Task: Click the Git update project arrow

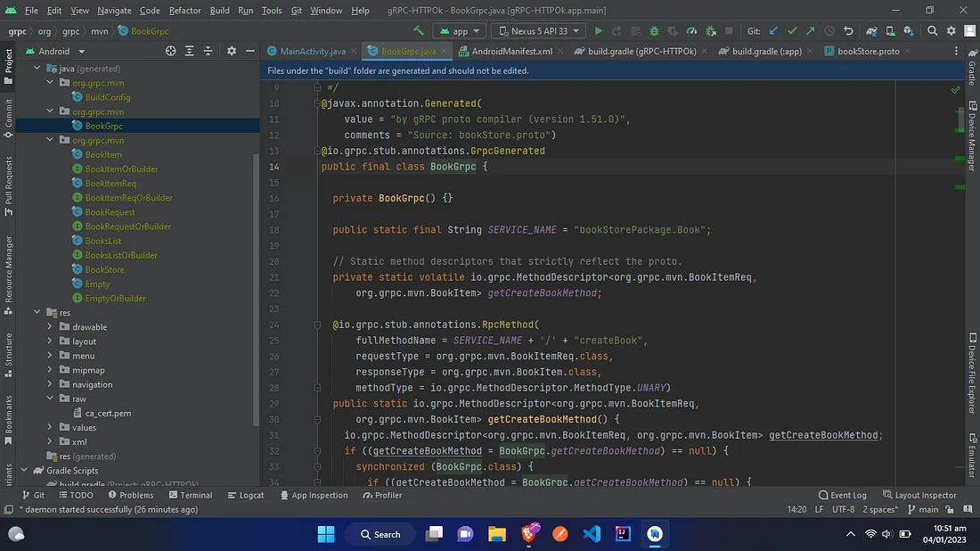Action: [x=773, y=31]
